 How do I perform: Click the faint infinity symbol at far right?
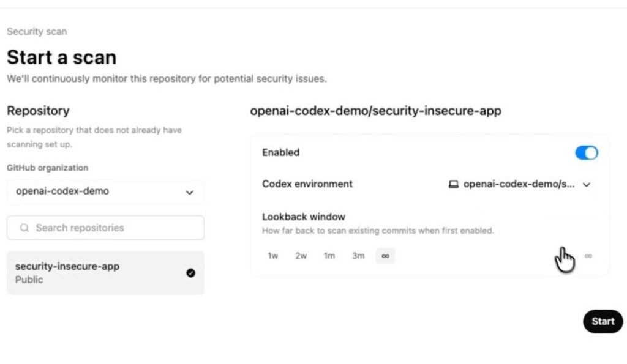588,256
